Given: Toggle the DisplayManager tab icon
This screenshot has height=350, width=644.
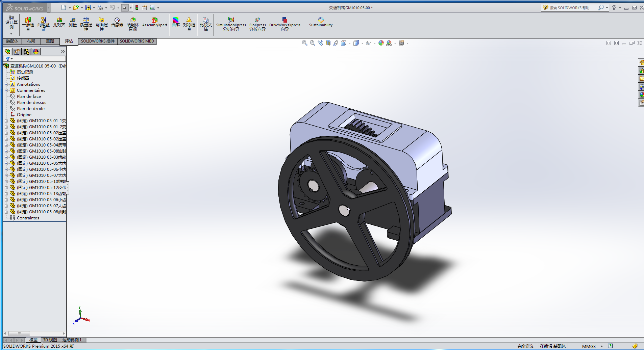Looking at the screenshot, I should point(36,52).
